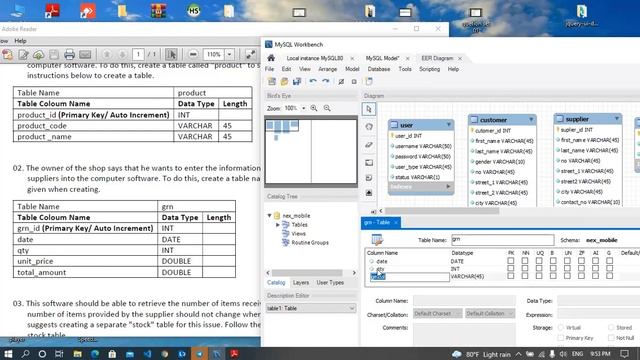Open File Explorer from taskbar
Screen dimensions: 640x360
(x=78, y=353)
